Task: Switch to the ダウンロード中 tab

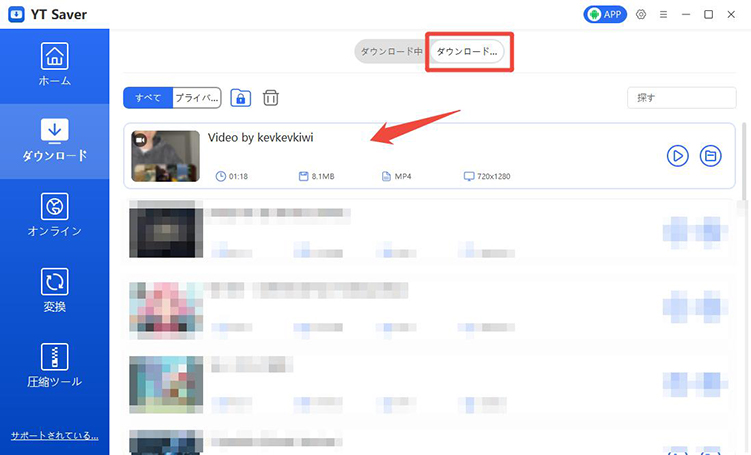Action: click(391, 51)
